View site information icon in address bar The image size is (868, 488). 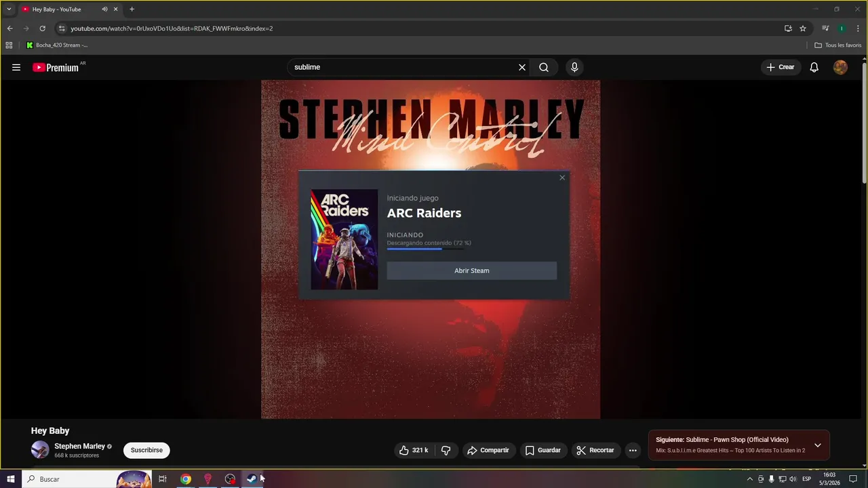click(62, 28)
